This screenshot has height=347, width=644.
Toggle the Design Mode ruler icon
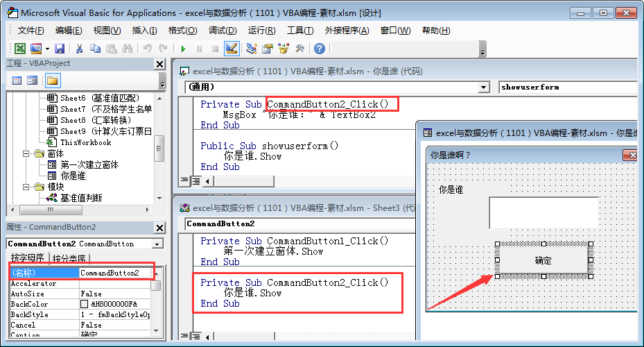click(x=232, y=49)
